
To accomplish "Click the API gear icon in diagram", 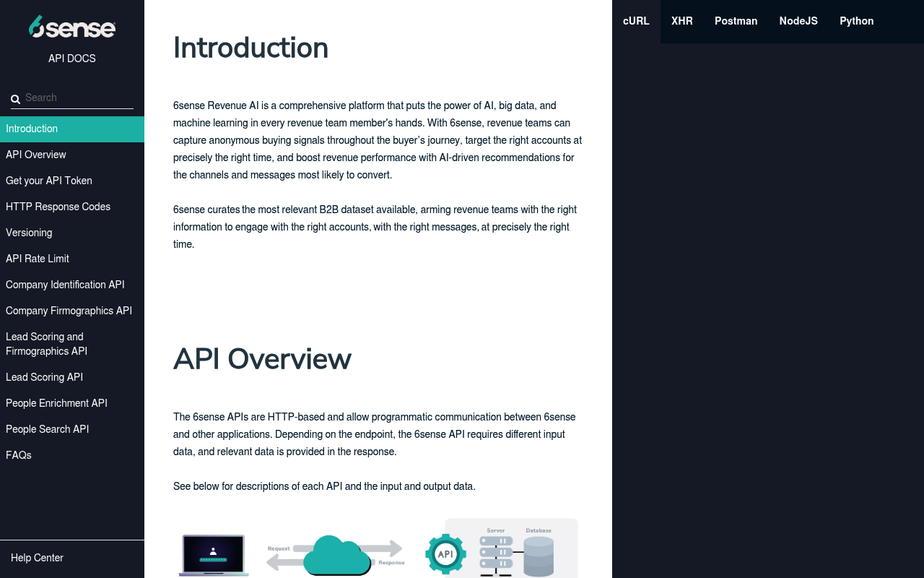I will coord(445,554).
